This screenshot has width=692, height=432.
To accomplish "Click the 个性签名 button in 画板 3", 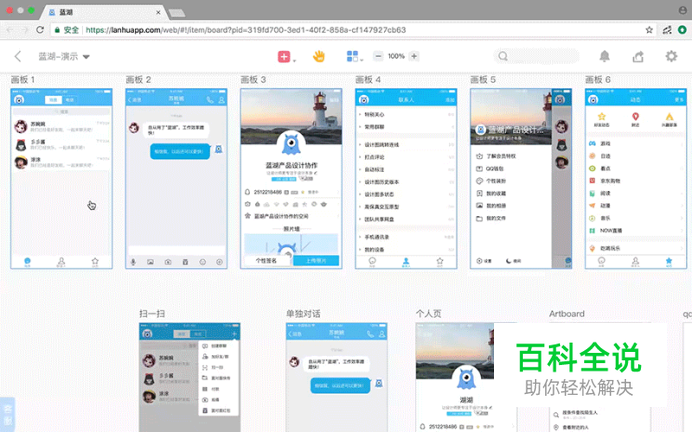I will 266,261.
